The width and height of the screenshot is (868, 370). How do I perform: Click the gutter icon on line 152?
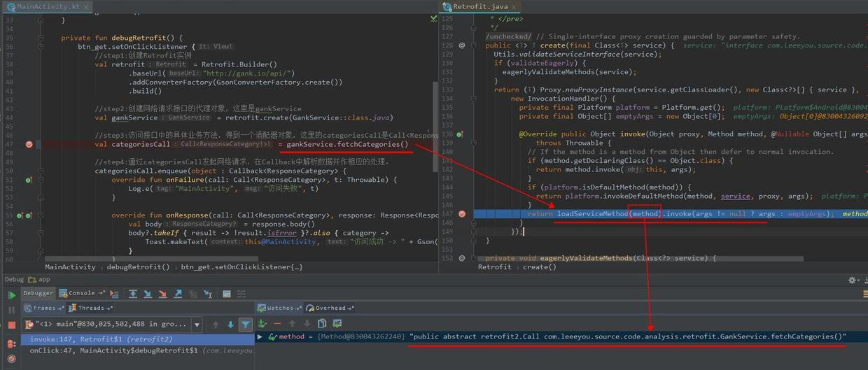(462, 258)
